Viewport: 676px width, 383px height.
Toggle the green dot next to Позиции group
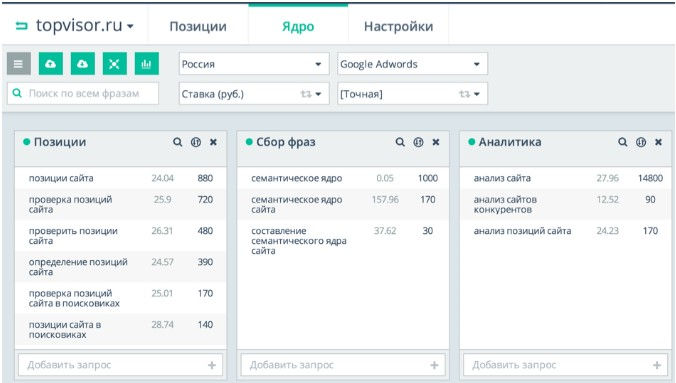(x=27, y=142)
